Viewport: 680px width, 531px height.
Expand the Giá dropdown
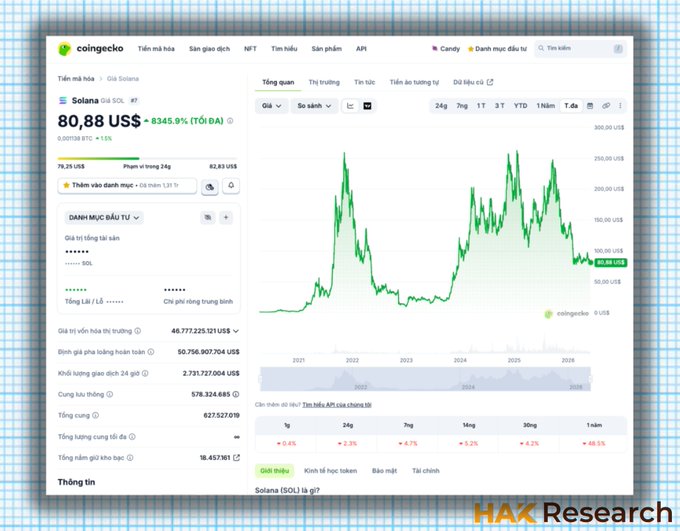click(271, 106)
